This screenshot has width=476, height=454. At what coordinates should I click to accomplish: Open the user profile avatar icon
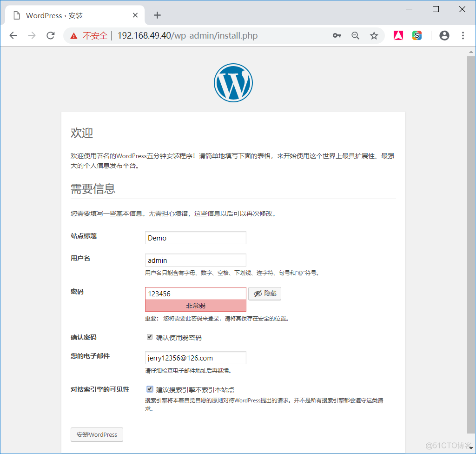[444, 35]
